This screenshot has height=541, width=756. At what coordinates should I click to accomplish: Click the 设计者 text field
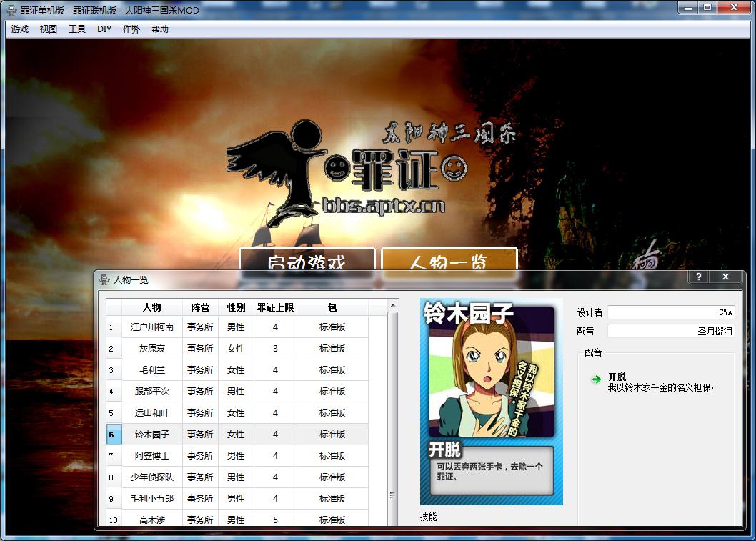[670, 312]
